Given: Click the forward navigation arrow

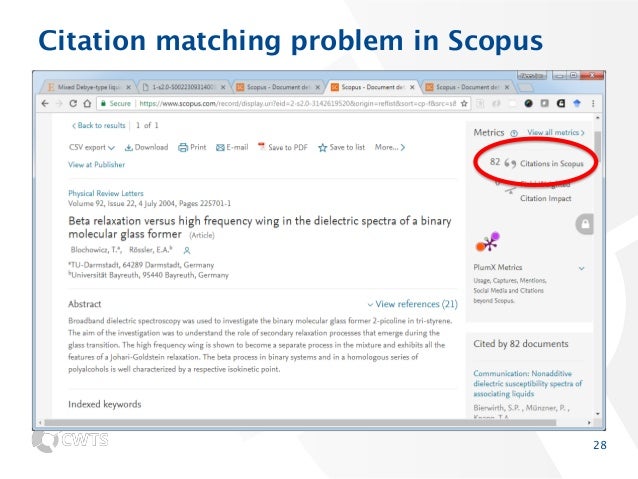Looking at the screenshot, I should (x=59, y=103).
